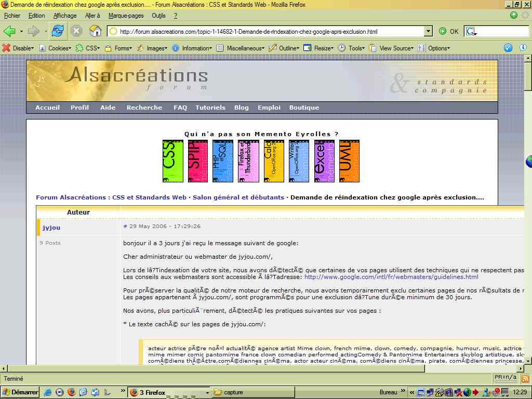
Task: Launch Internet Explorer from the quick launch bar
Action: coord(47,392)
